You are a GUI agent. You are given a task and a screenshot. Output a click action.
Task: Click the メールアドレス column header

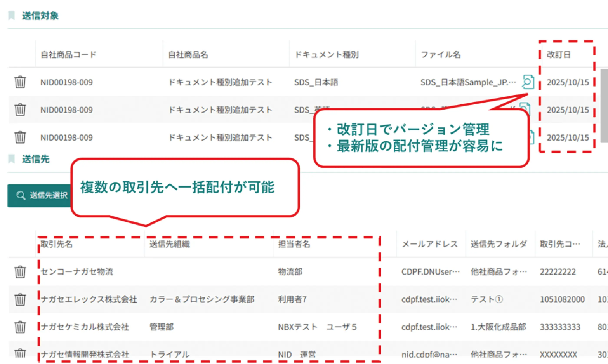(430, 244)
